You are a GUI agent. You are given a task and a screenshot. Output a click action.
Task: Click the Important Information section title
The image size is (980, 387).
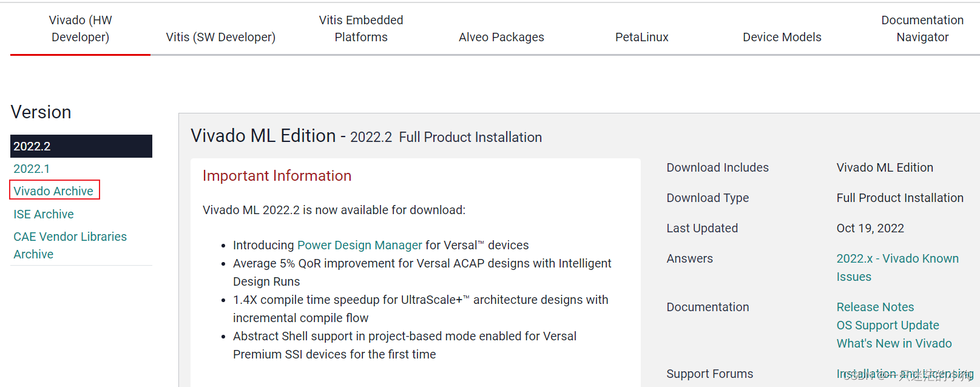(277, 175)
